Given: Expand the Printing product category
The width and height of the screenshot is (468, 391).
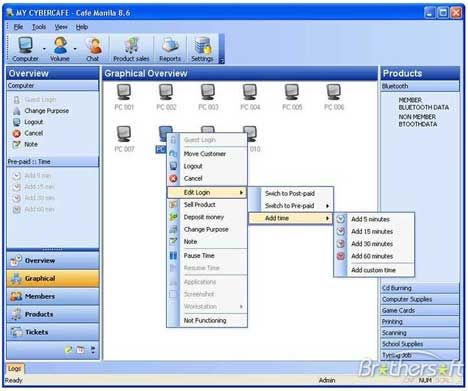Looking at the screenshot, I should [420, 322].
